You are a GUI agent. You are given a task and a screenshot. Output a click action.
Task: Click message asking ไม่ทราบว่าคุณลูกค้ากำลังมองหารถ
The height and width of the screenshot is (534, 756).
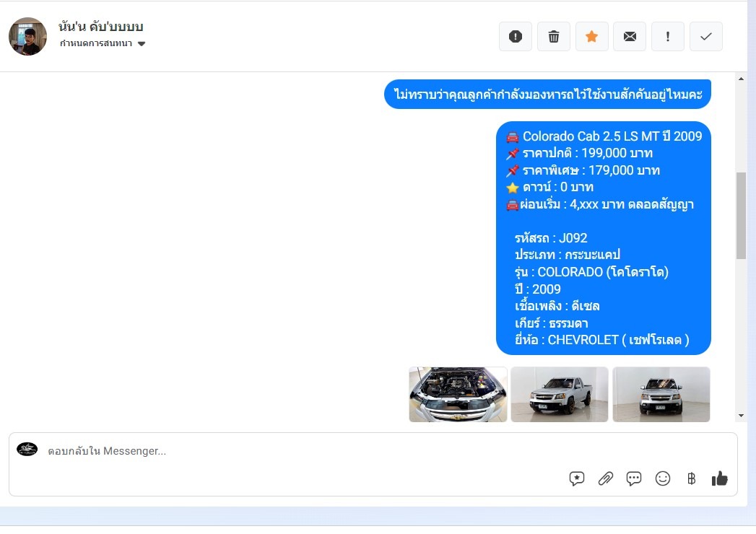click(x=548, y=94)
